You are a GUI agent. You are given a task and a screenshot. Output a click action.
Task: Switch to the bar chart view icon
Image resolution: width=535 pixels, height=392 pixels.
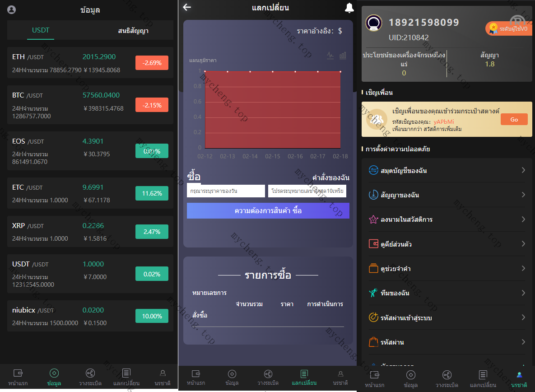pyautogui.click(x=343, y=56)
